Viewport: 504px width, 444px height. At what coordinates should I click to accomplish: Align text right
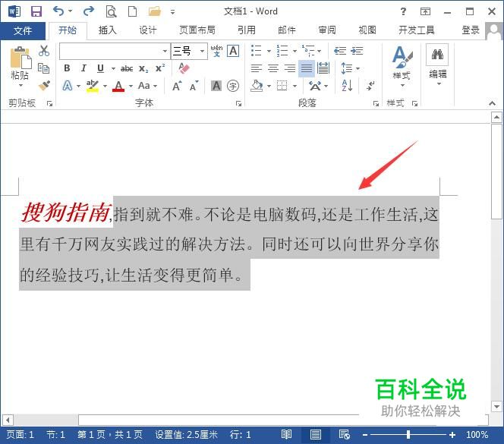(x=290, y=68)
